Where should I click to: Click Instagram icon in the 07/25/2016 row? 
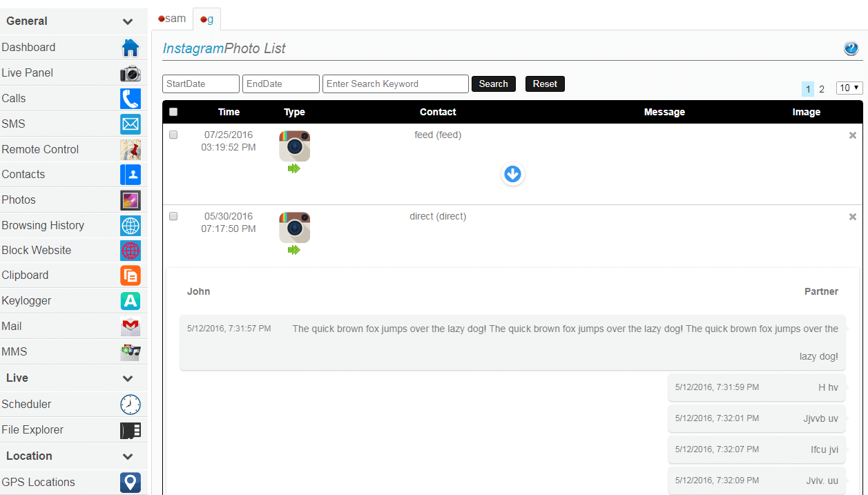pos(294,146)
